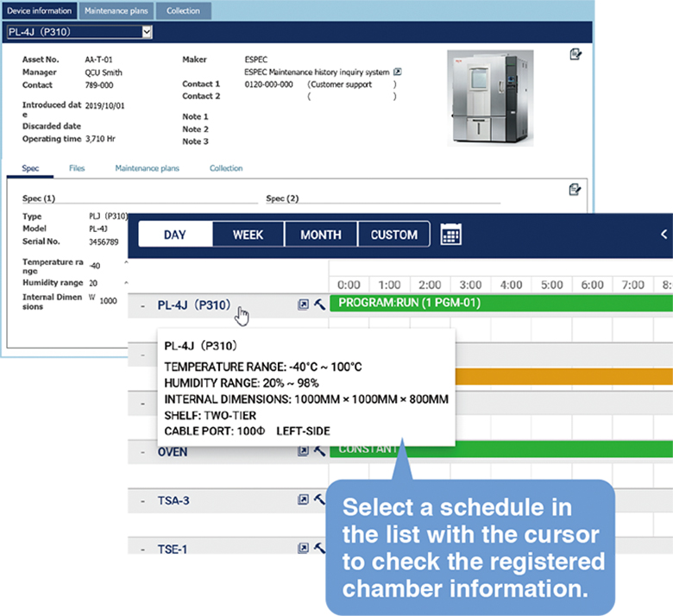Select the PROGRAM:RUN (1 PGM-01) schedule bar
The image size is (673, 616).
pyautogui.click(x=501, y=303)
